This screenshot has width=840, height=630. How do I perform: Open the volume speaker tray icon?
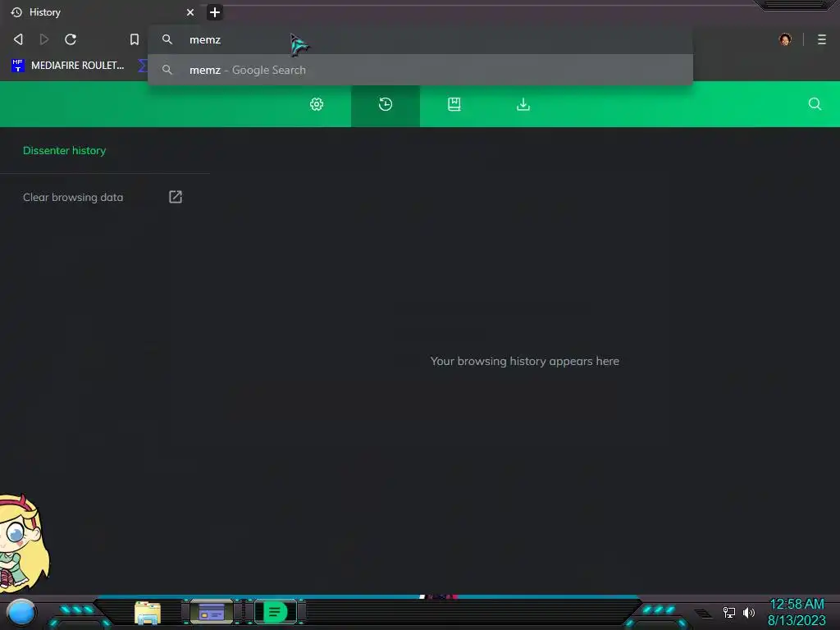[x=748, y=612]
